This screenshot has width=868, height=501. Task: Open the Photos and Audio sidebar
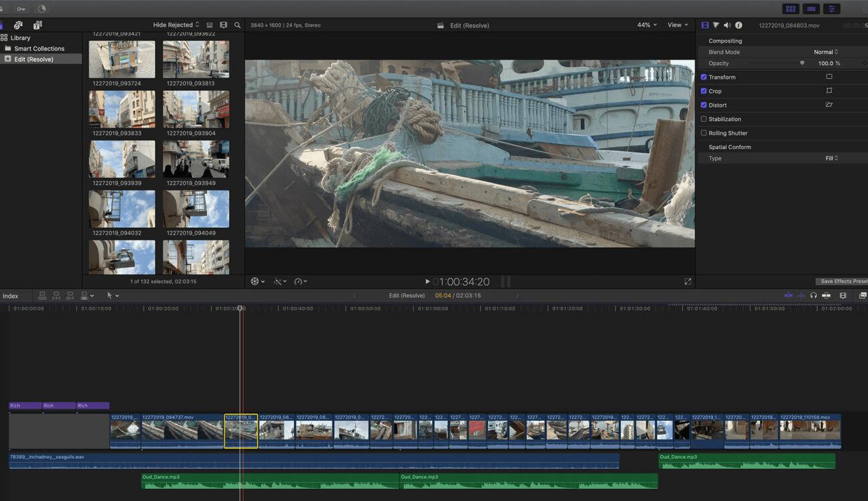coord(18,25)
